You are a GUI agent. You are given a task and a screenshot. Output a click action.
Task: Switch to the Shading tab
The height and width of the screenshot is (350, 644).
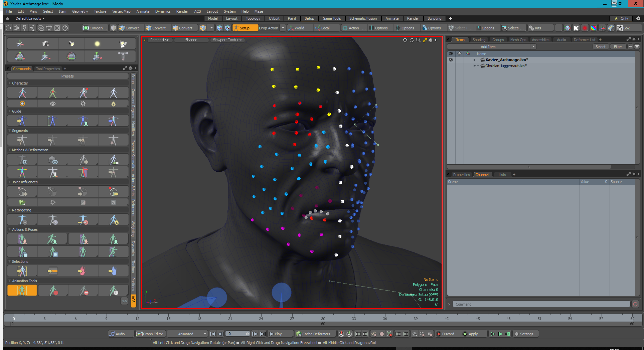479,40
